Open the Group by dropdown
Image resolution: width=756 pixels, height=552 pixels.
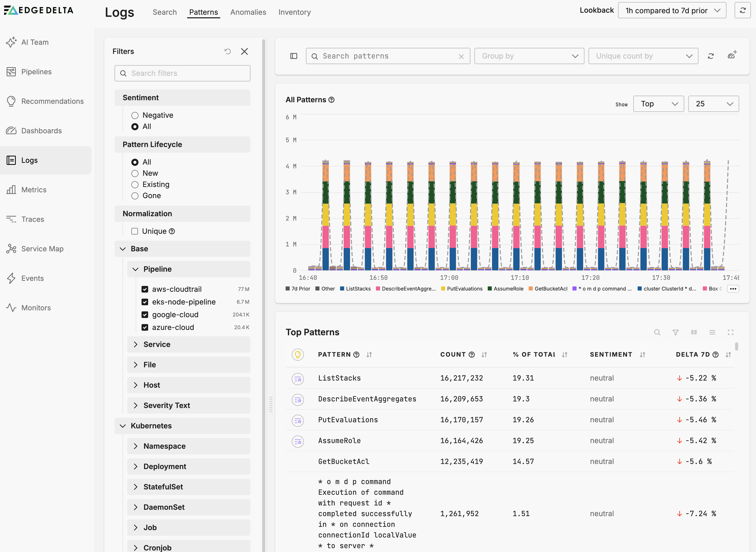pos(529,56)
